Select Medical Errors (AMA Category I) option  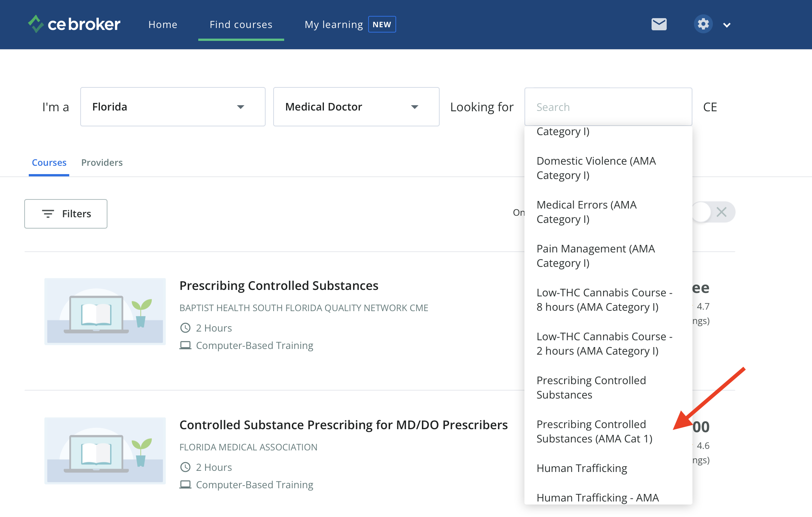tap(586, 212)
